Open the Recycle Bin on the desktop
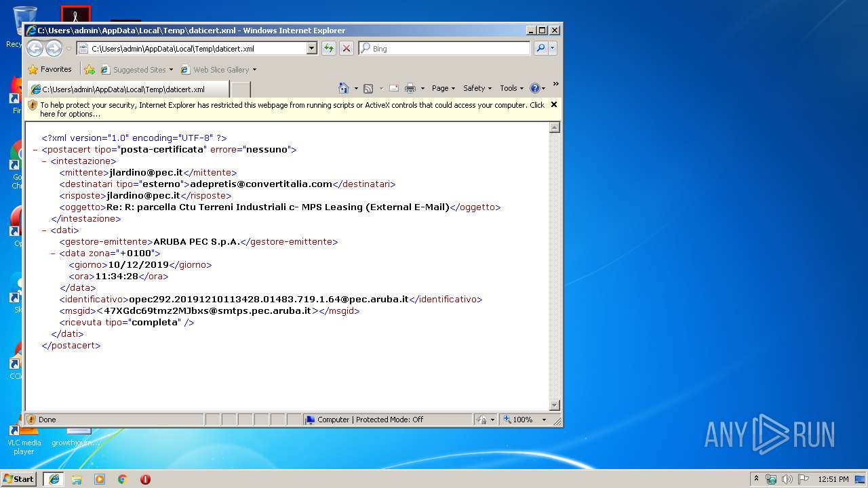Image resolution: width=868 pixels, height=488 pixels. pyautogui.click(x=15, y=27)
